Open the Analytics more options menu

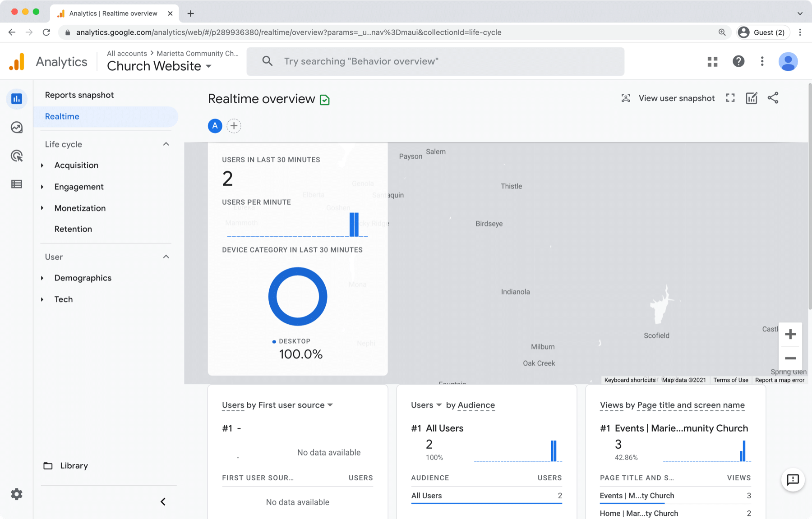click(x=762, y=61)
